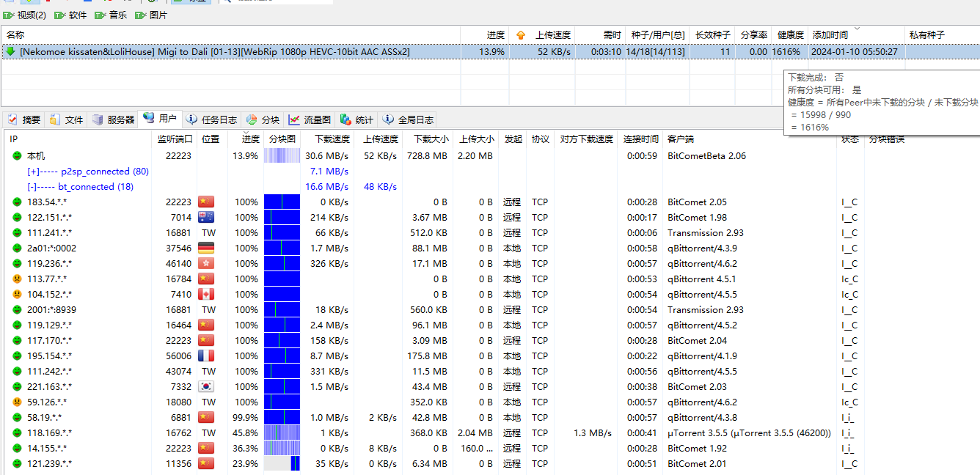
Task: Sort peers by the 客户端 column header
Action: [750, 139]
